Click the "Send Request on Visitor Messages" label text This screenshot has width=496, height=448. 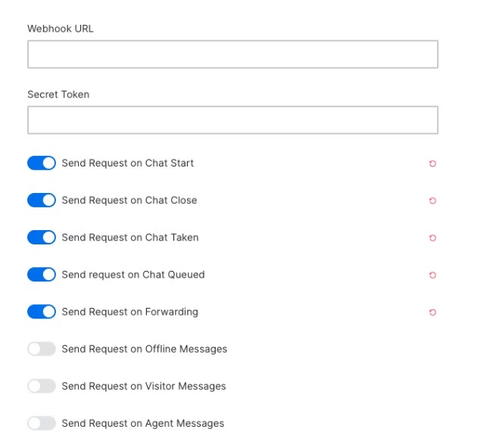[143, 386]
